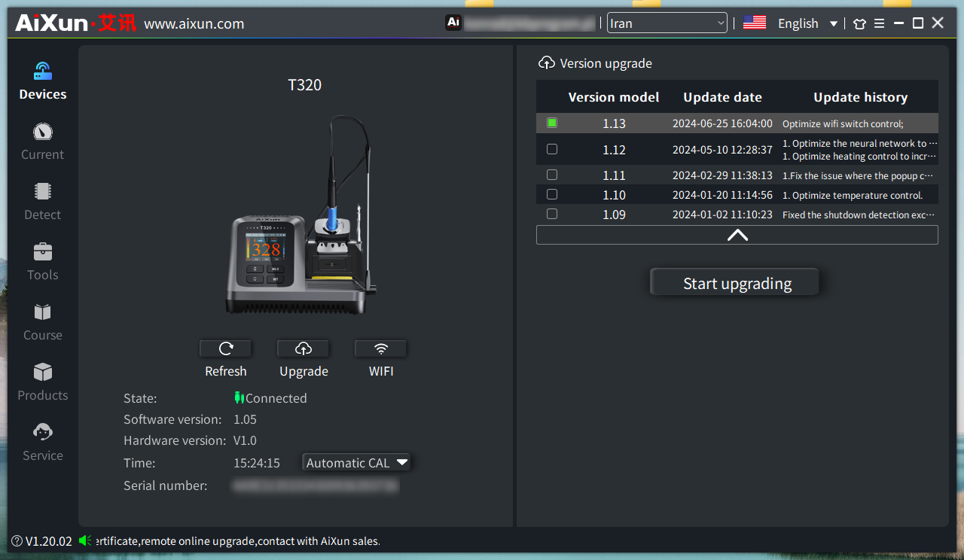Collapse the version list with the up chevron
This screenshot has height=560, width=964.
[737, 235]
